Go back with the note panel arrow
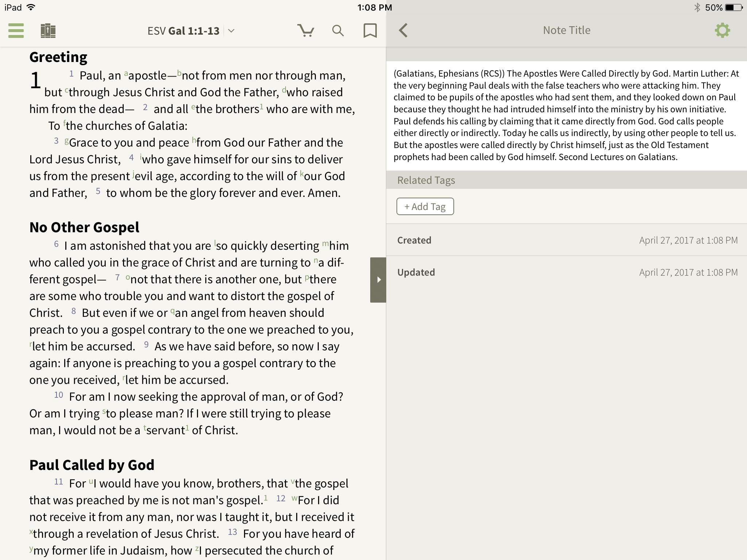The width and height of the screenshot is (747, 560). point(403,30)
